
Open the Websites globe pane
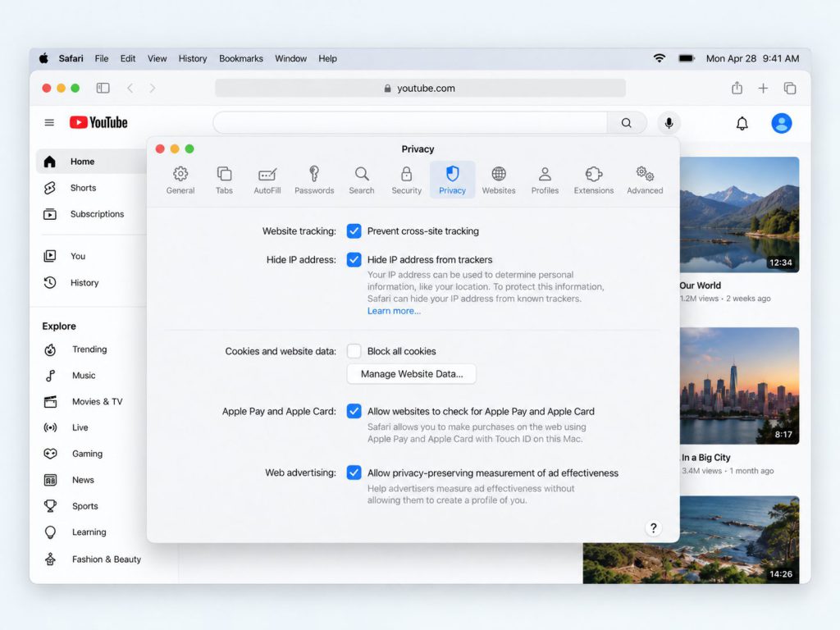[x=499, y=180]
